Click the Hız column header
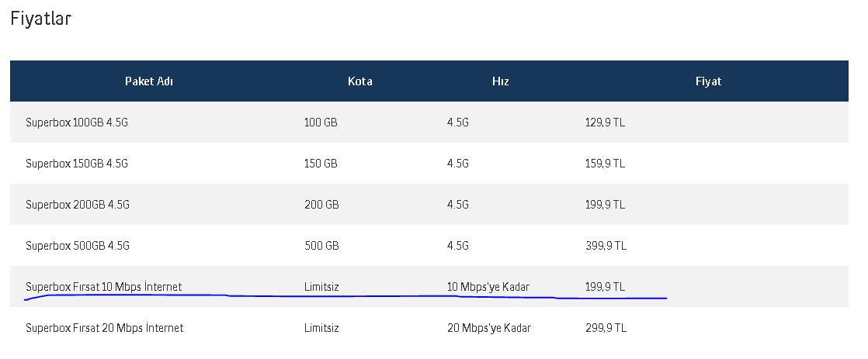Screen dimensions: 868x359 [x=500, y=81]
